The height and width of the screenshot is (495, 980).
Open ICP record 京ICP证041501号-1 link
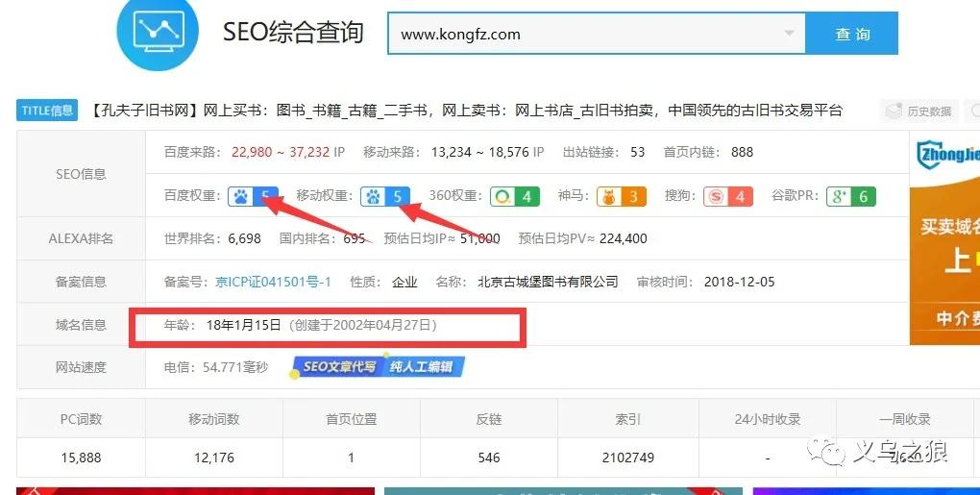(273, 282)
